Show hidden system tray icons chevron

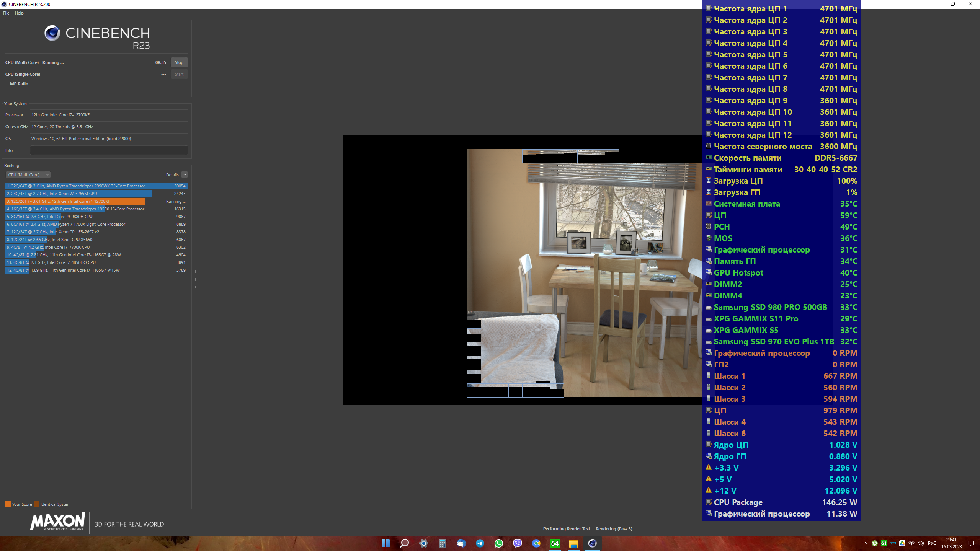click(865, 543)
